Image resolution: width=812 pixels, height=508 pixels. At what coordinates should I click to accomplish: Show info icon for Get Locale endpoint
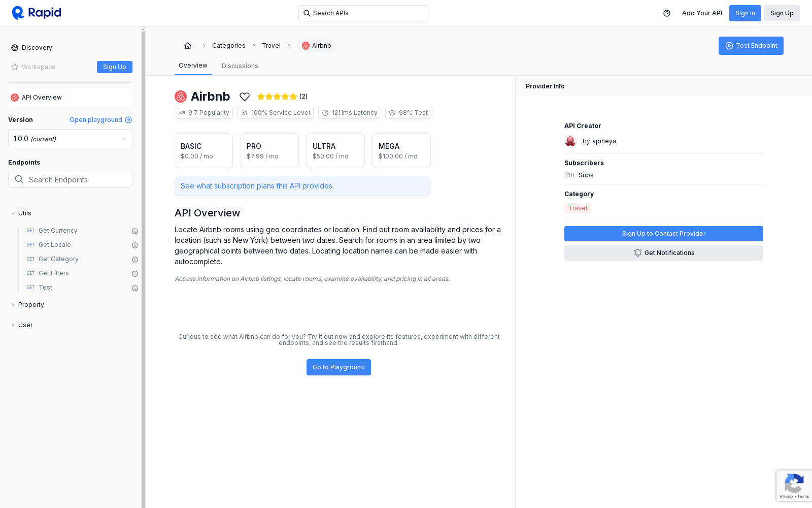135,245
